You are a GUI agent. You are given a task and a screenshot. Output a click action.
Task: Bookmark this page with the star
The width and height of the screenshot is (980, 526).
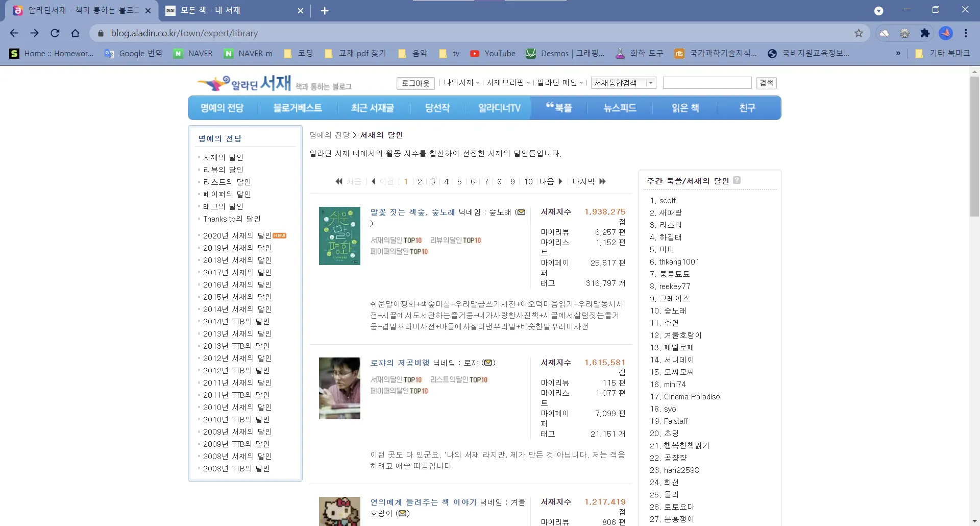pos(859,33)
